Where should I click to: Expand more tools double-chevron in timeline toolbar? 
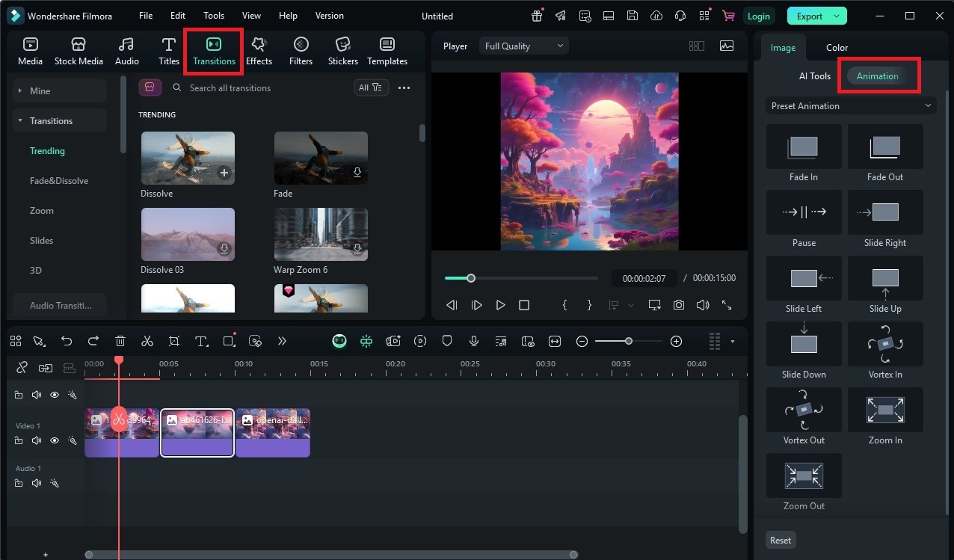(x=282, y=341)
